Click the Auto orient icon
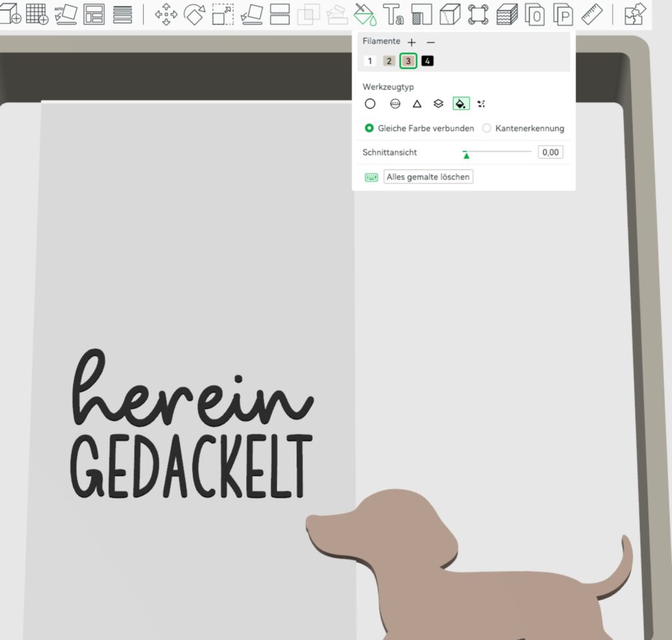 (66, 14)
